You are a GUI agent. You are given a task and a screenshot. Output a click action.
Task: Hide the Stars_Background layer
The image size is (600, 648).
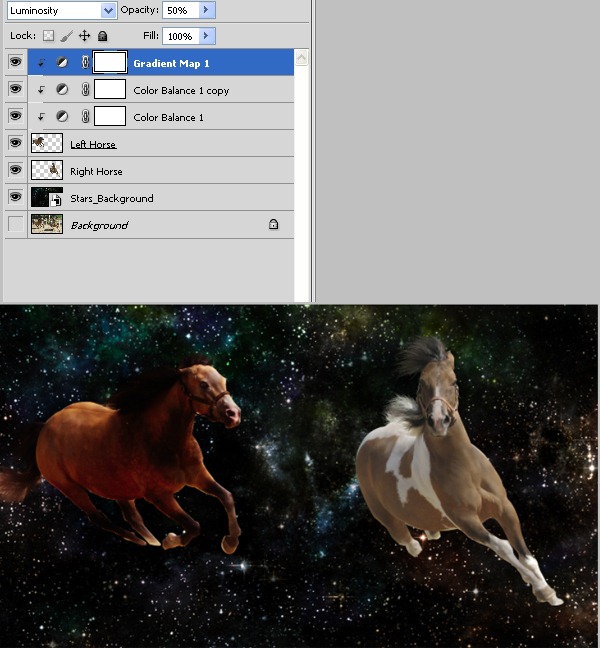tap(16, 197)
